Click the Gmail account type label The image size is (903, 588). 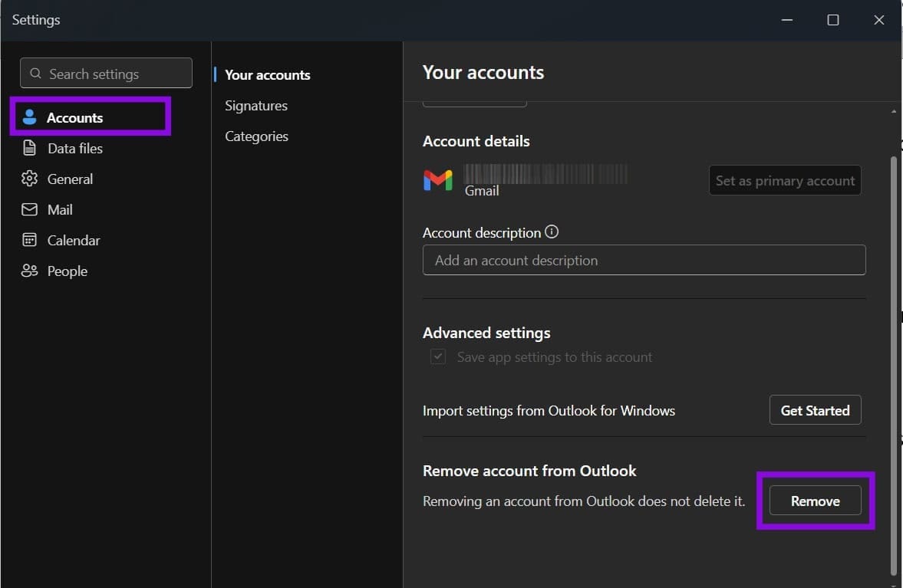click(482, 191)
